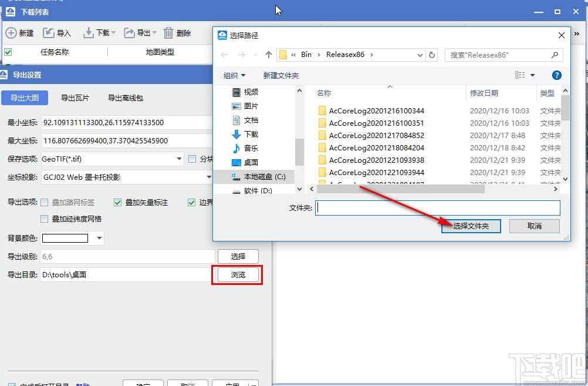Viewport: 588px width, 386px height.
Task: Click the 最大坐标 coordinate field
Action: [127, 141]
